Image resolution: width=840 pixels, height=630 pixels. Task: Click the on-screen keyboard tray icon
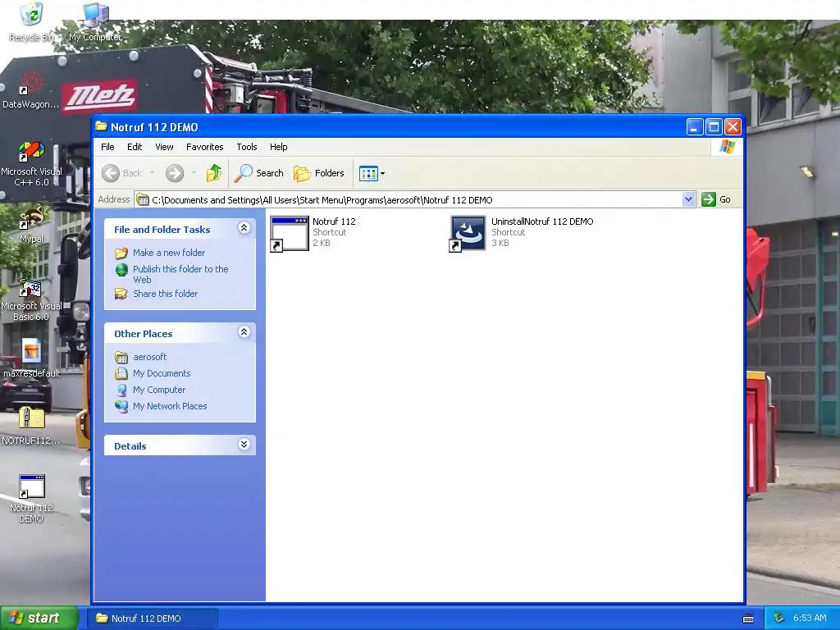pos(748,619)
